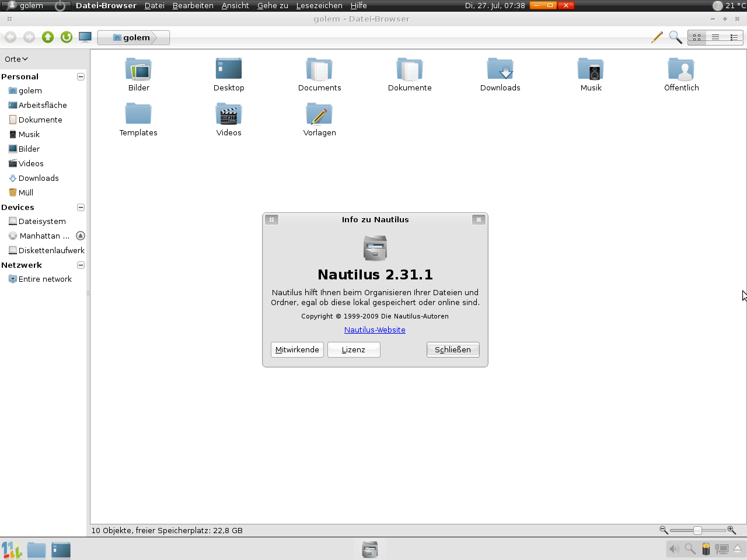Screen dimensions: 747x560
Task: Switch to compact view layout
Action: point(734,37)
